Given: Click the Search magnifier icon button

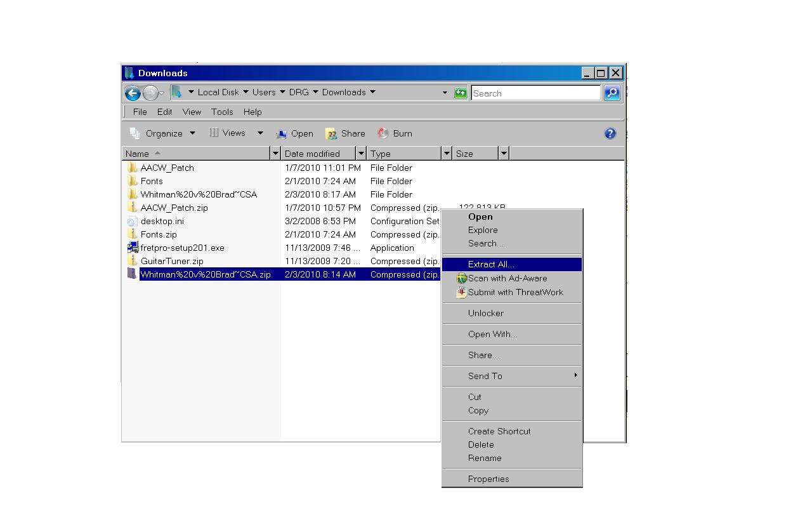Looking at the screenshot, I should pyautogui.click(x=612, y=93).
